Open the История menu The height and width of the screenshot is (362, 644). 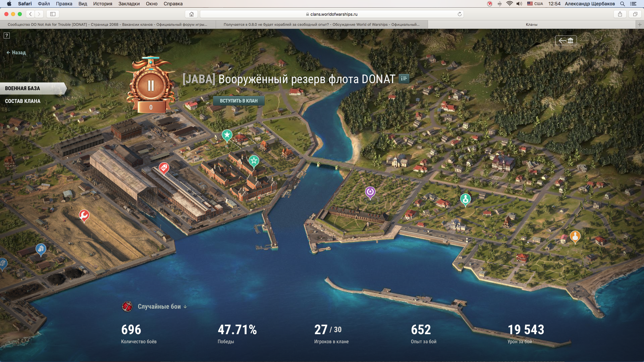(103, 4)
